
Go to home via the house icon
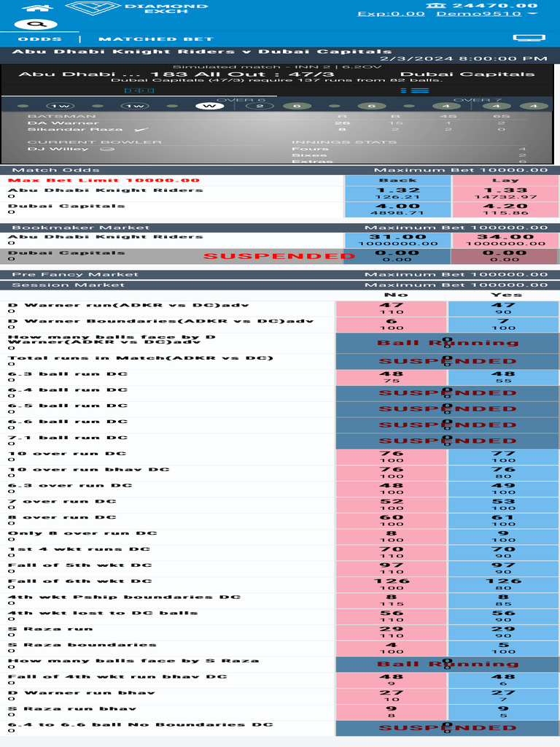click(37, 7)
